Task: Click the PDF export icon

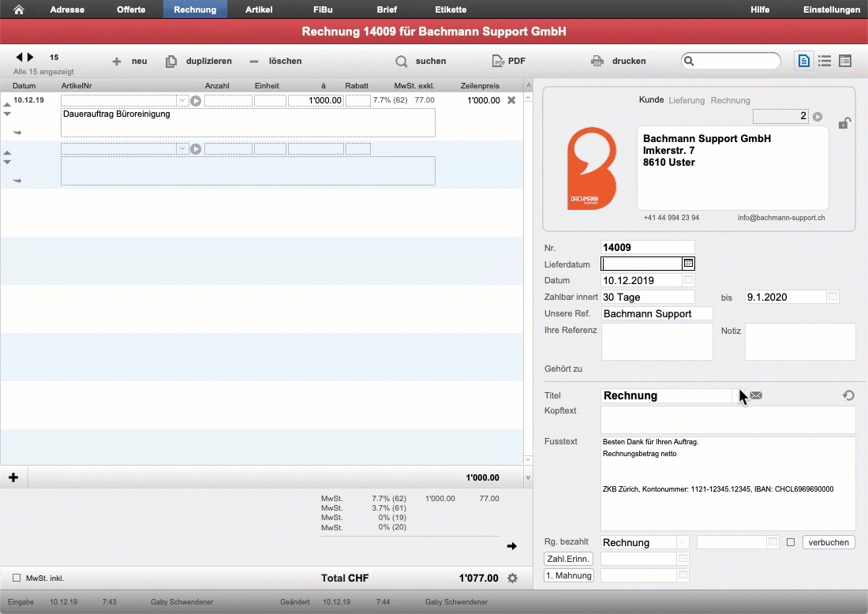Action: [x=498, y=61]
